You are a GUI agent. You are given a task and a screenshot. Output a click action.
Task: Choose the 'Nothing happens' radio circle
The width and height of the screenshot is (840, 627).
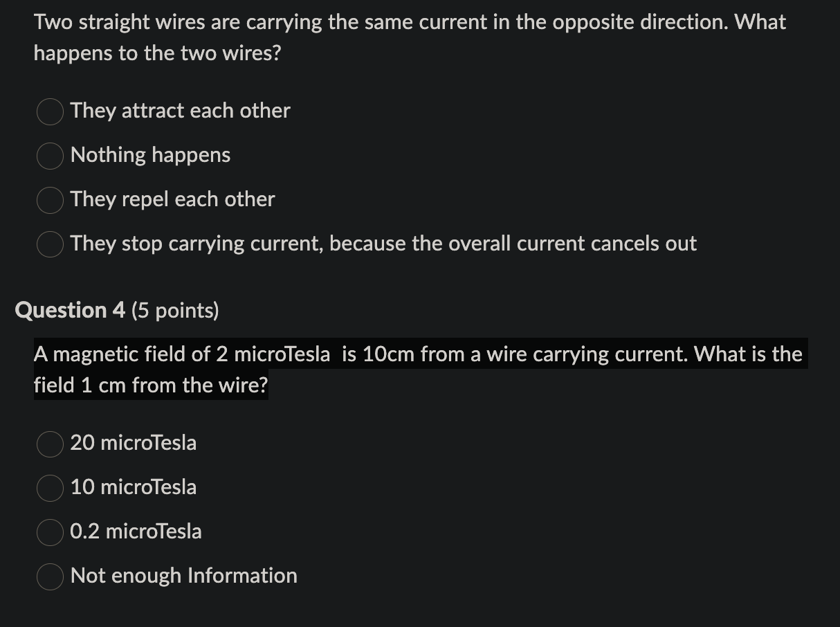coord(51,156)
